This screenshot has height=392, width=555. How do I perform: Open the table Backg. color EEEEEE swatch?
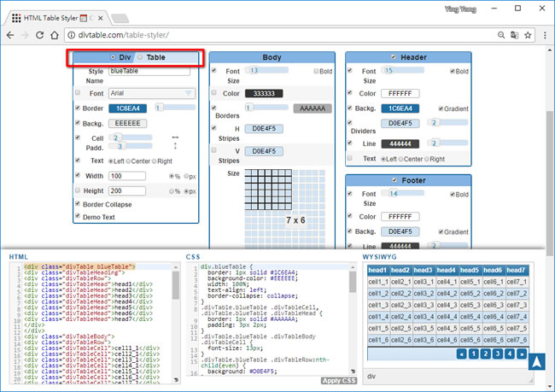point(128,123)
